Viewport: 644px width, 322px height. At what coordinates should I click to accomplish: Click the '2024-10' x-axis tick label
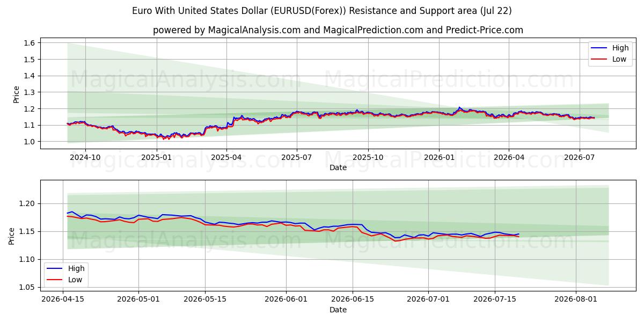coord(85,157)
